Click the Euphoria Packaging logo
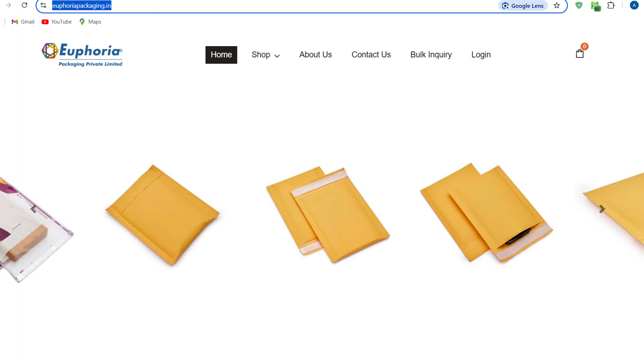 point(82,55)
